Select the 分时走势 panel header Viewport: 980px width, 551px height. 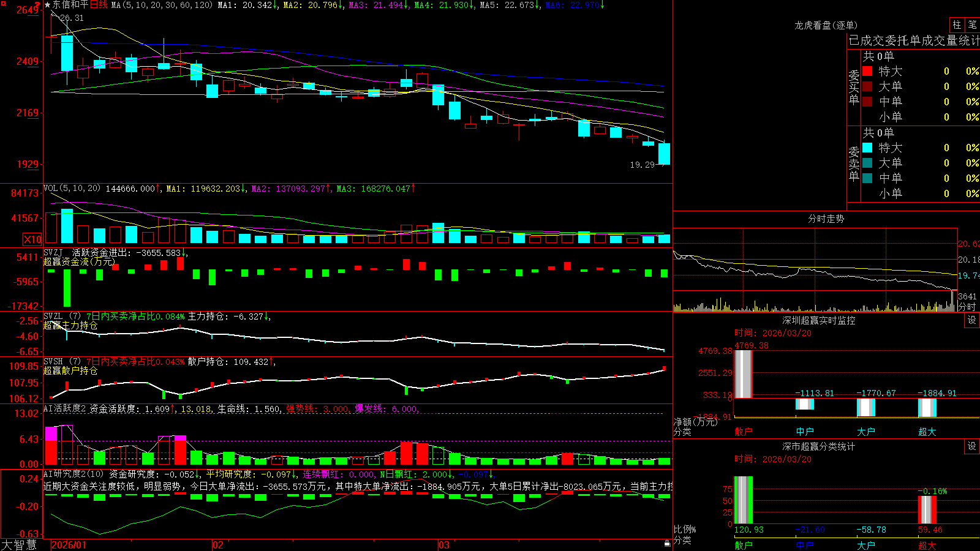[826, 219]
